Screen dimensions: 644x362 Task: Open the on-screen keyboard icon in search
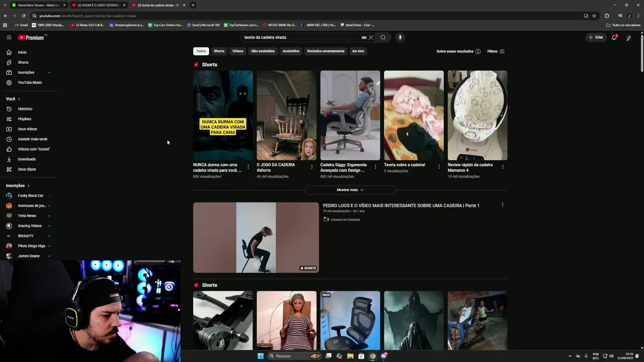pyautogui.click(x=364, y=37)
